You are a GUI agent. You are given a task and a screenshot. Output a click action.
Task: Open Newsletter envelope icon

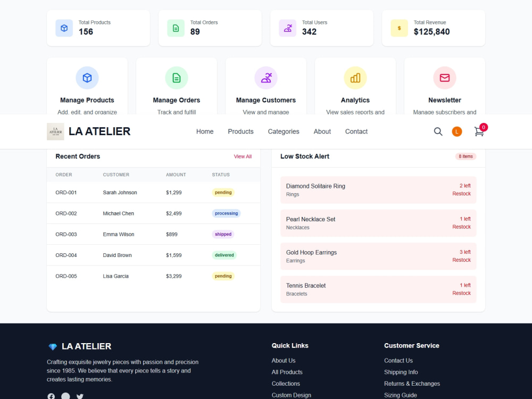(445, 78)
